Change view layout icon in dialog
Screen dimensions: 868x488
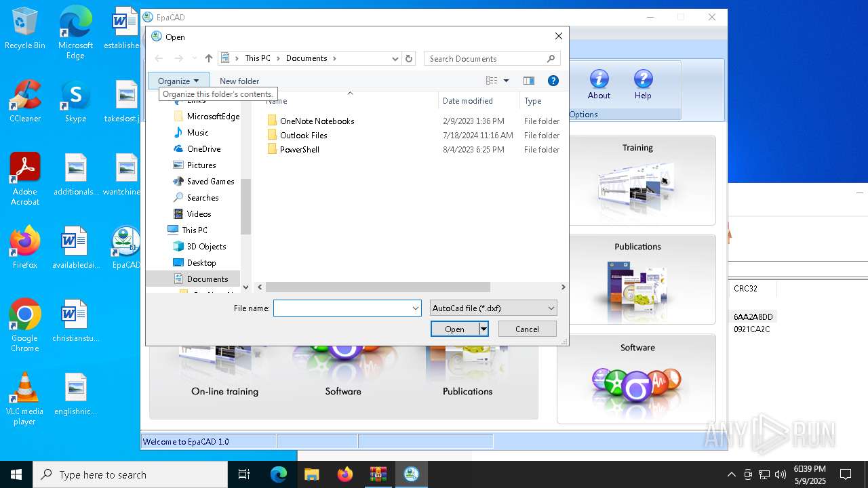492,81
